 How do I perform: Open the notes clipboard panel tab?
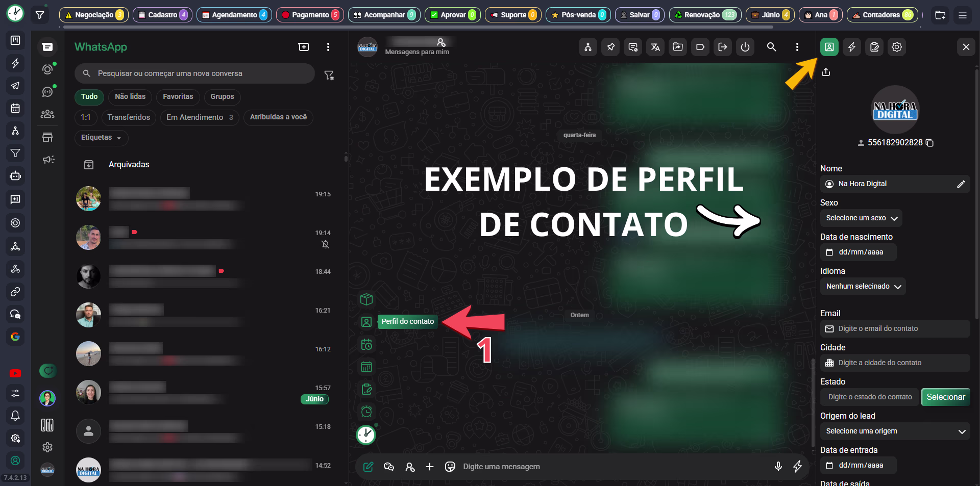(x=874, y=47)
